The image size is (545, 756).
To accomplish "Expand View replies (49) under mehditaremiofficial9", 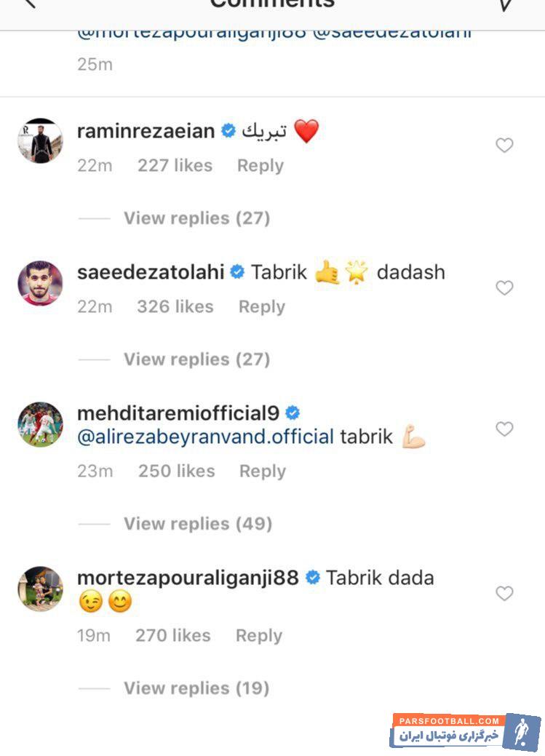I will pyautogui.click(x=197, y=523).
